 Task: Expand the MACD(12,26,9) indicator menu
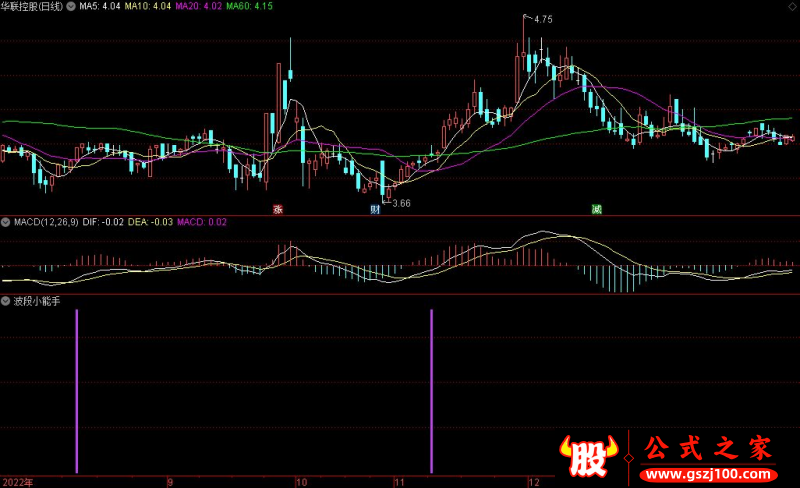coord(6,221)
